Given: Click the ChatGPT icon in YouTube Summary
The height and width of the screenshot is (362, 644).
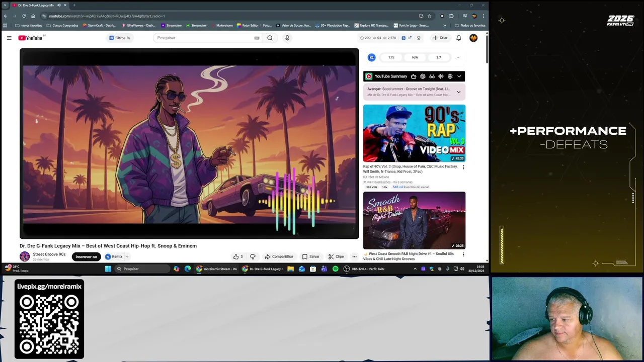Looking at the screenshot, I should click(423, 76).
